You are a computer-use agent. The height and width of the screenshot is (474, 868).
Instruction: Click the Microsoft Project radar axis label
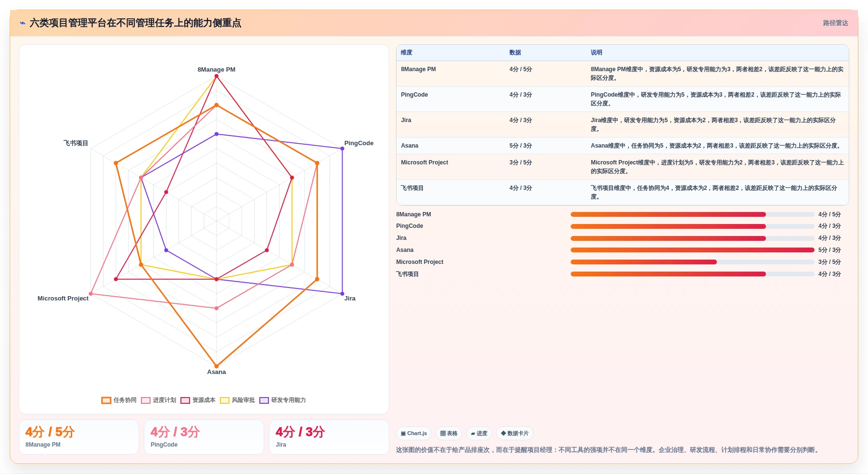pyautogui.click(x=63, y=298)
